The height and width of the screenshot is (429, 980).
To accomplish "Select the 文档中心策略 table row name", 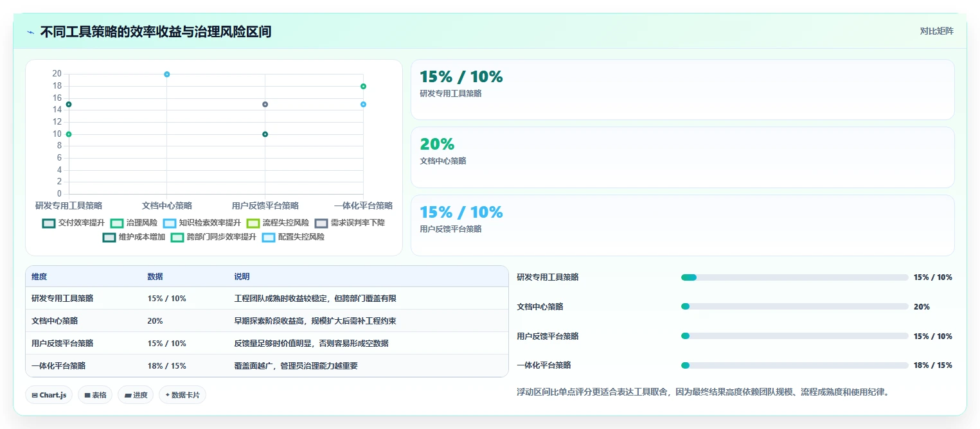I will [x=55, y=320].
